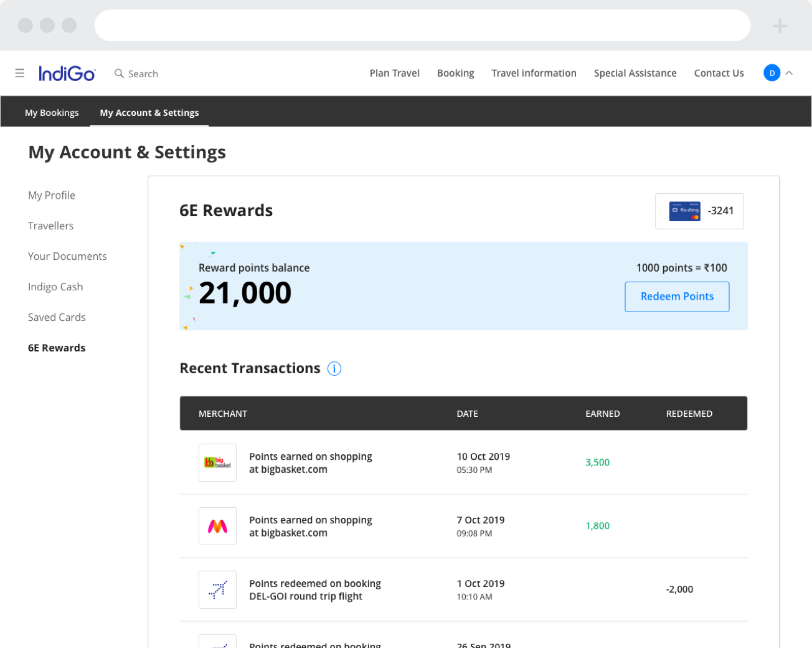
Task: Click the IndiGo logo
Action: (67, 74)
